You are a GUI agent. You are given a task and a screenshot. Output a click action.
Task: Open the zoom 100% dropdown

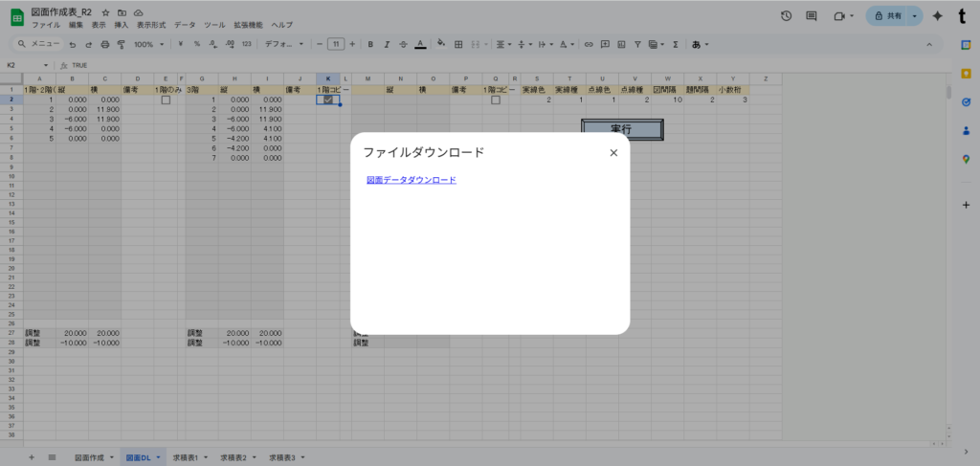coord(149,44)
